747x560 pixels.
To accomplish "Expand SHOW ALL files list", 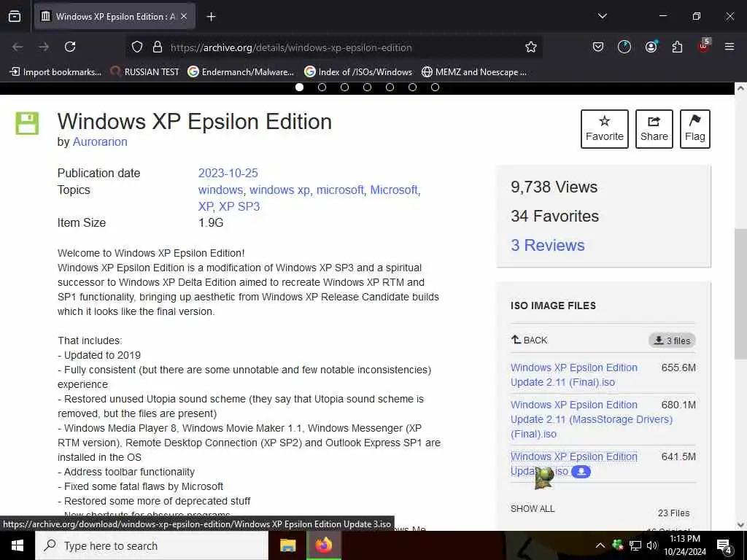I will 533,508.
